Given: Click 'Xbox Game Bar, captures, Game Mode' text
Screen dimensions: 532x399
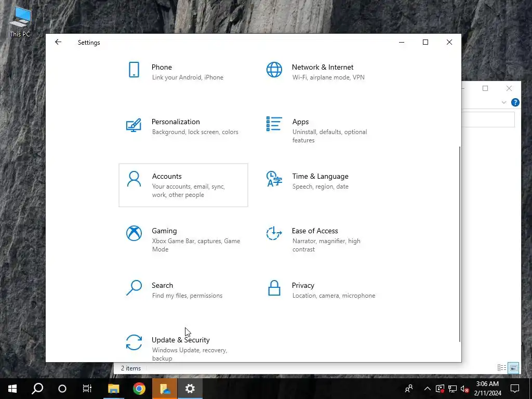Looking at the screenshot, I should (196, 245).
